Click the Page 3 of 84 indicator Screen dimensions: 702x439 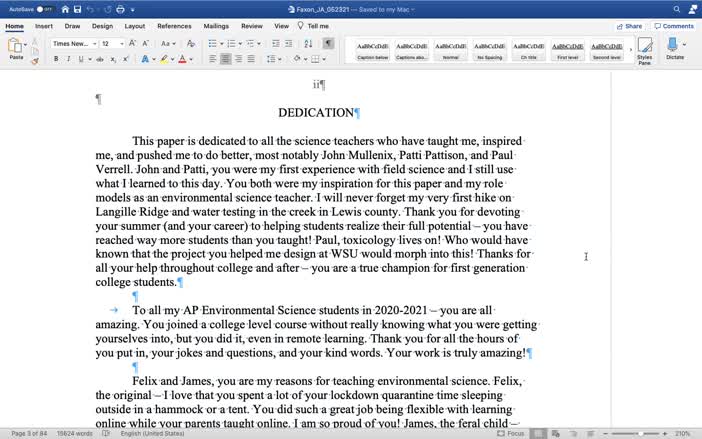(29, 433)
